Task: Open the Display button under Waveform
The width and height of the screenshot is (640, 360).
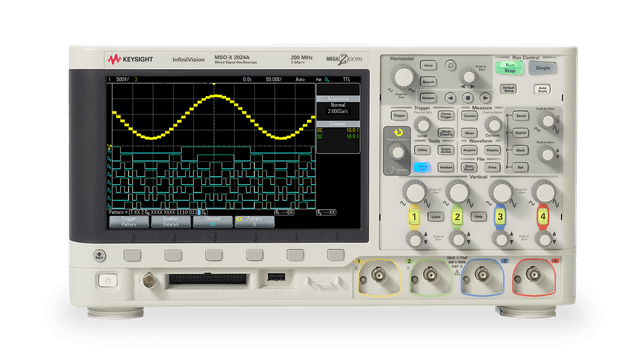Action: pos(492,150)
